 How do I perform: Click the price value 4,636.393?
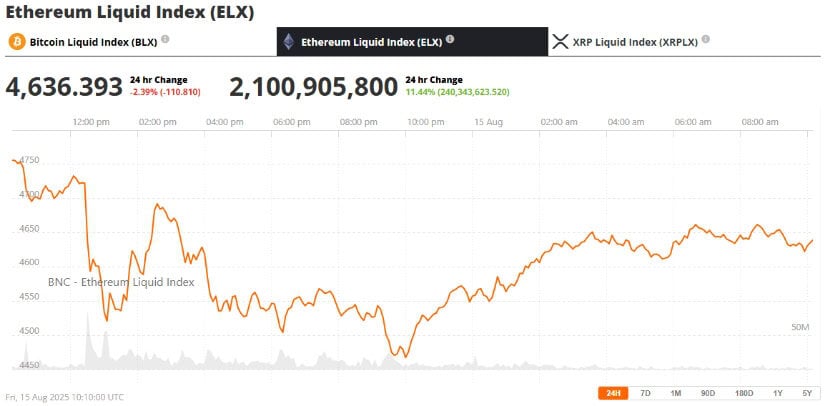click(64, 87)
